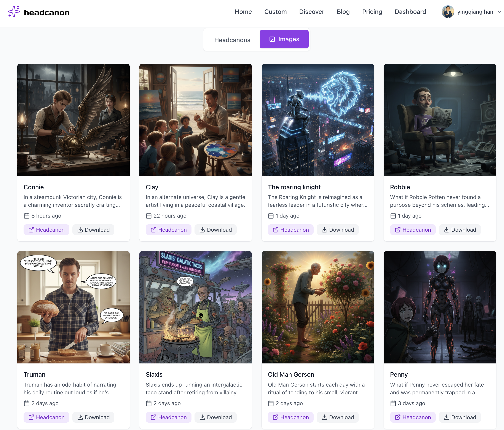Download the Connie image

click(93, 230)
